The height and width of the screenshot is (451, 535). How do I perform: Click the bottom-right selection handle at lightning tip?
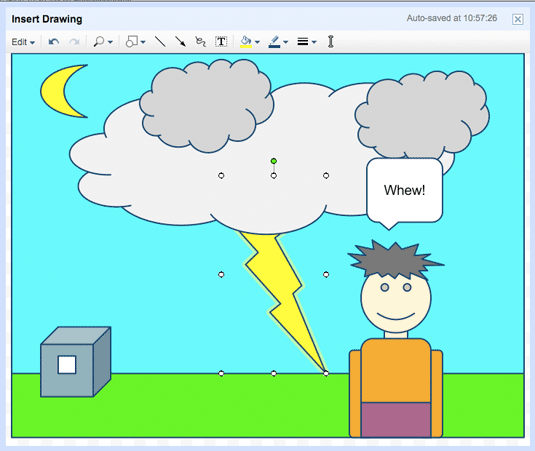[x=326, y=373]
